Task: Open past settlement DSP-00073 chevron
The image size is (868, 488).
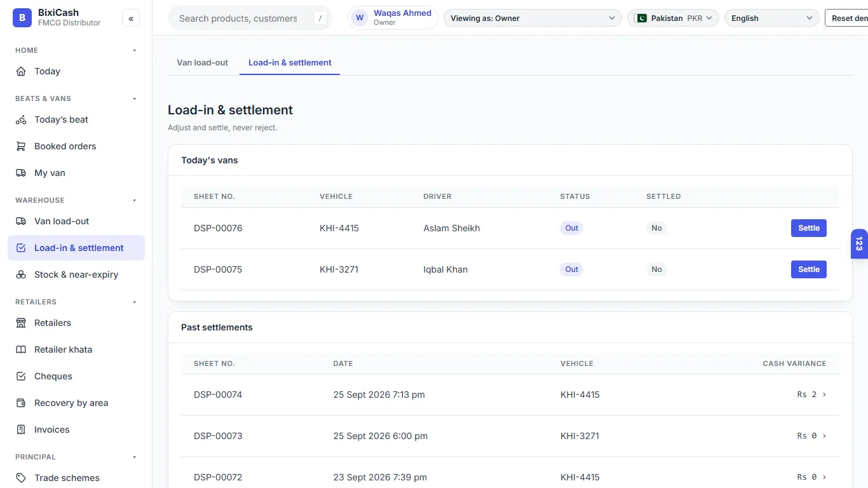Action: (824, 436)
